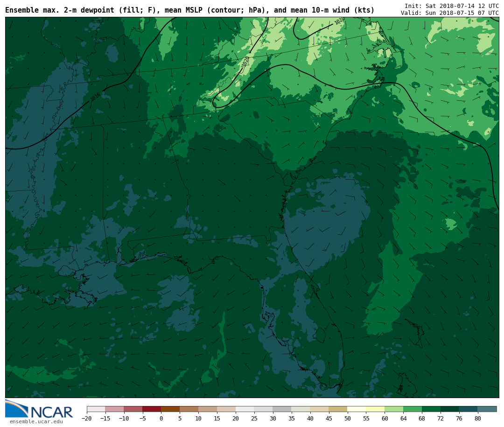Click the 80 tick label on the colorbar
This screenshot has width=504, height=427.
click(x=477, y=419)
